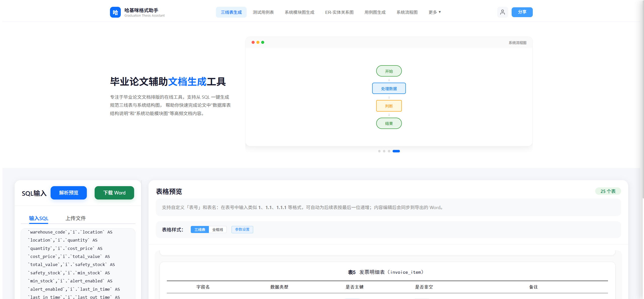
Task: Open the ER-实体关系图 nav item
Action: click(x=339, y=12)
